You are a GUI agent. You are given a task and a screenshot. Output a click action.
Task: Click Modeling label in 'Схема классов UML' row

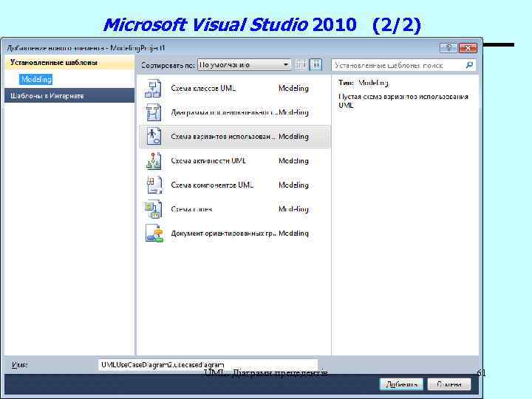(x=293, y=88)
